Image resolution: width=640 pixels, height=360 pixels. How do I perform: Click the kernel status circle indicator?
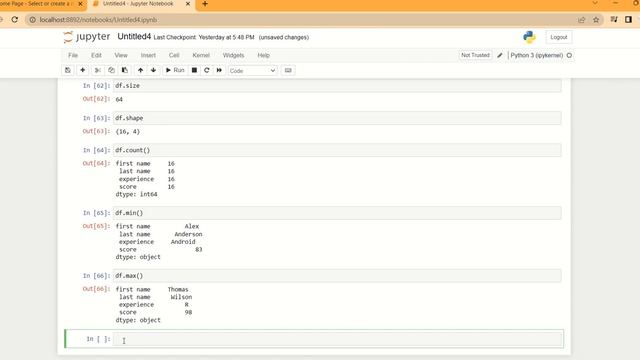(x=569, y=55)
